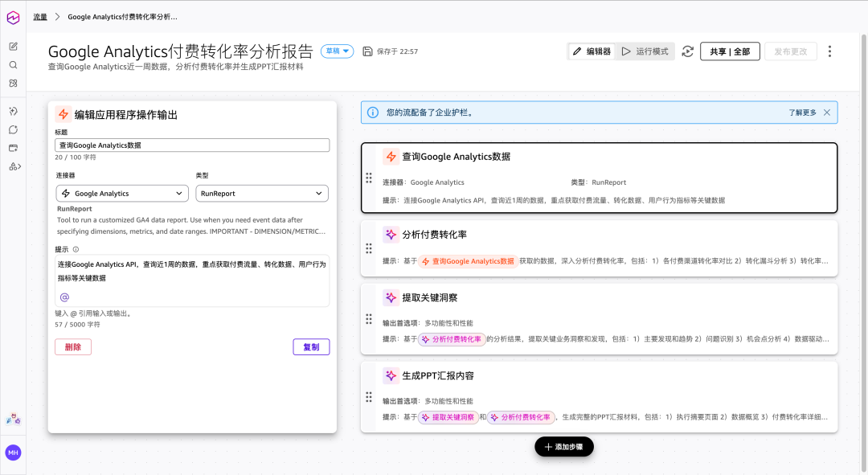This screenshot has width=868, height=475.
Task: Grab drag handle of 提取关键洞察 step
Action: (x=369, y=319)
